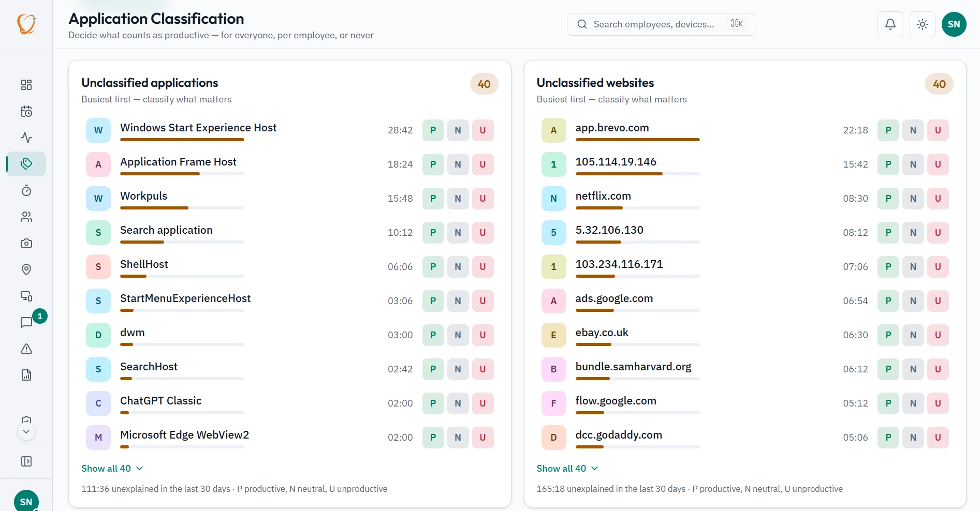This screenshot has width=980, height=511.
Task: Mark 105.114.19.146 as unproductive
Action: coord(938,164)
